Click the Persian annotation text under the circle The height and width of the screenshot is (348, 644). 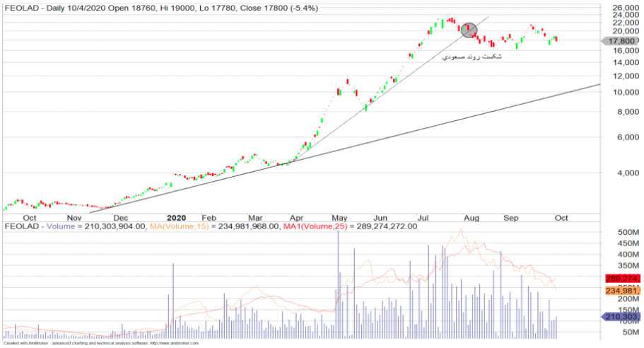(472, 56)
